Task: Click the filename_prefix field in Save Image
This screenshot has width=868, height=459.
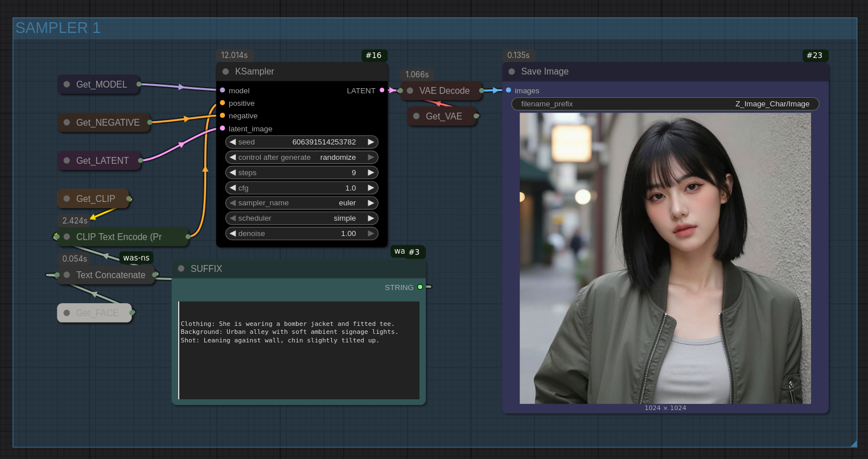Action: tap(665, 104)
